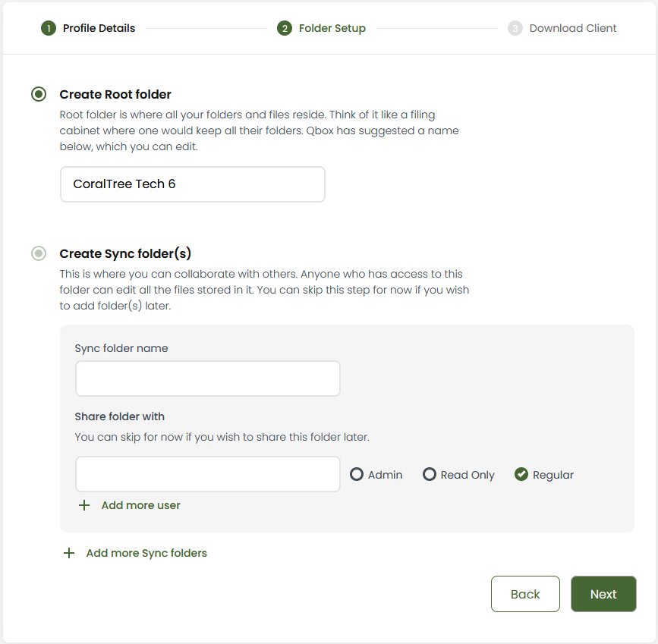Click step 3 circle icon for Download Client
658x644 pixels.
515,29
